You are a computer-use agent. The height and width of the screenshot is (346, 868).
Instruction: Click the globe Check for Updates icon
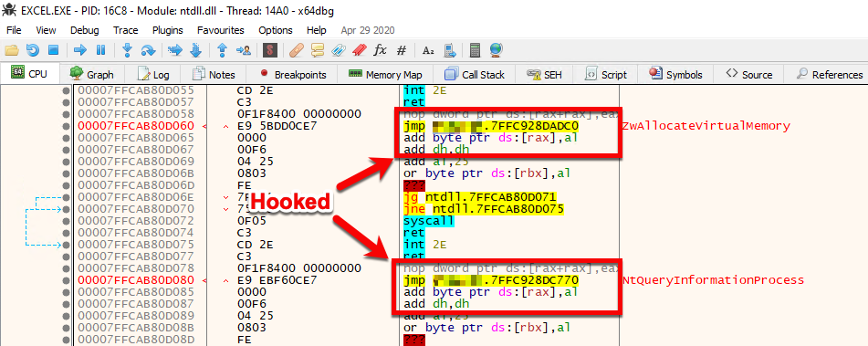(496, 50)
